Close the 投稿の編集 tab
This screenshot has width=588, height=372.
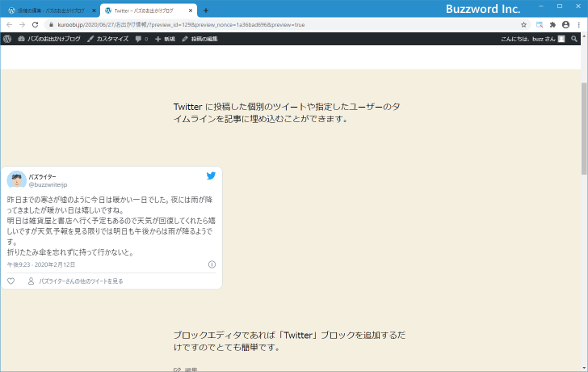point(94,11)
